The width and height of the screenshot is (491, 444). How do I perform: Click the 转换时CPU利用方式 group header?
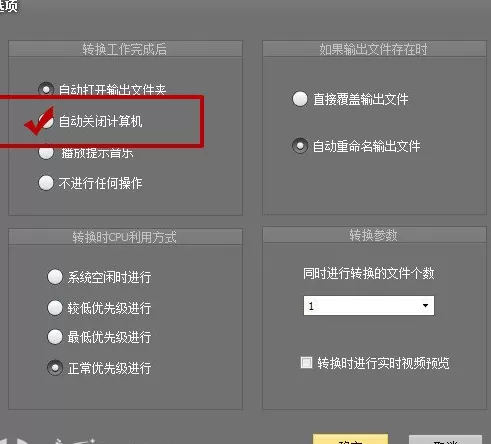[x=125, y=237]
